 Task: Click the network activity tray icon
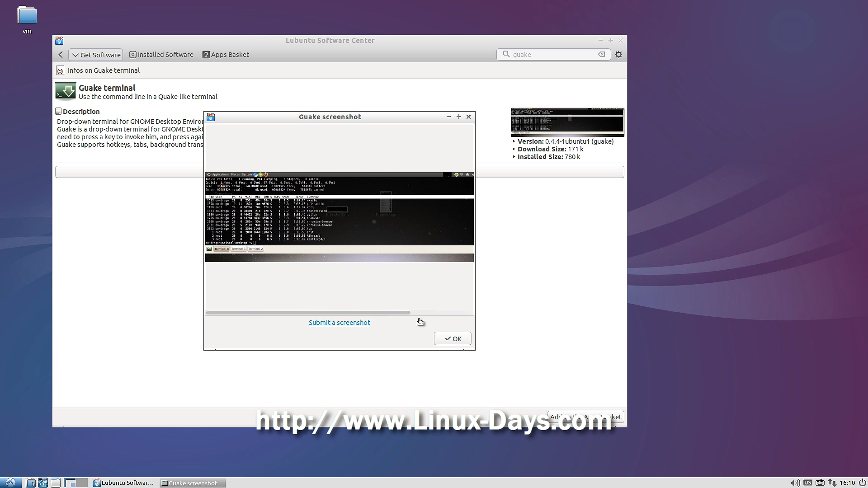click(x=832, y=483)
